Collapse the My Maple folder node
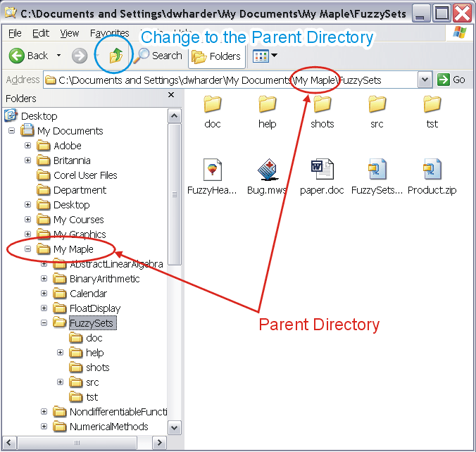The height and width of the screenshot is (452, 476). pos(27,249)
